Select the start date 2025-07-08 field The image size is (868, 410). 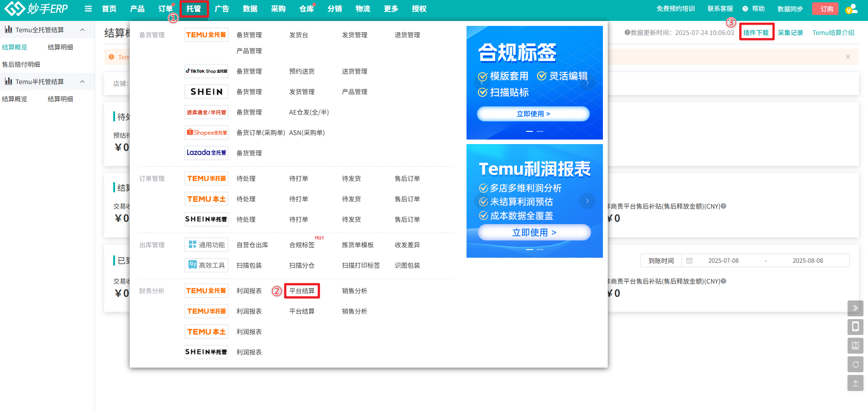723,260
